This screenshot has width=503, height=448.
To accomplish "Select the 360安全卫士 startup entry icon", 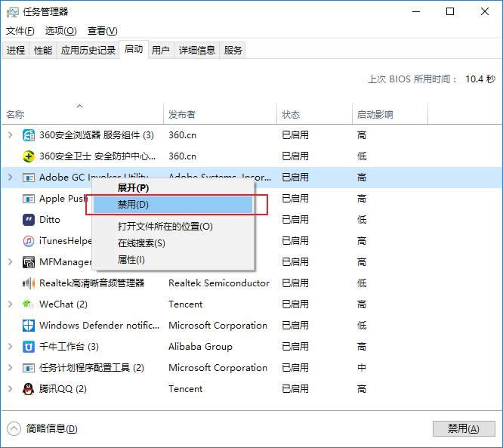I will coord(29,156).
